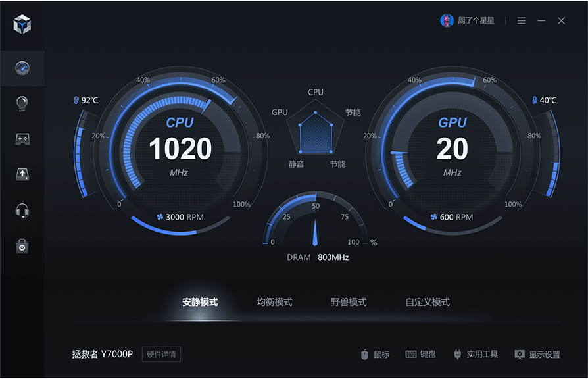Click the lightbulb icon in sidebar
The width and height of the screenshot is (588, 379).
(22, 103)
